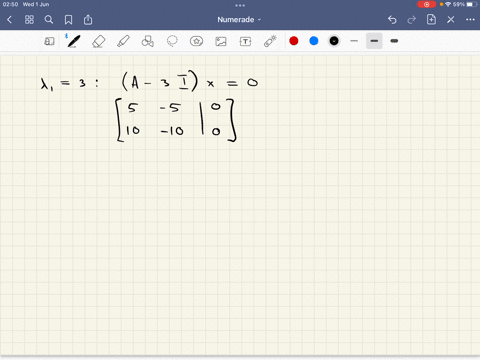480x360 pixels.
Task: Open the more options menu
Action: pyautogui.click(x=470, y=20)
